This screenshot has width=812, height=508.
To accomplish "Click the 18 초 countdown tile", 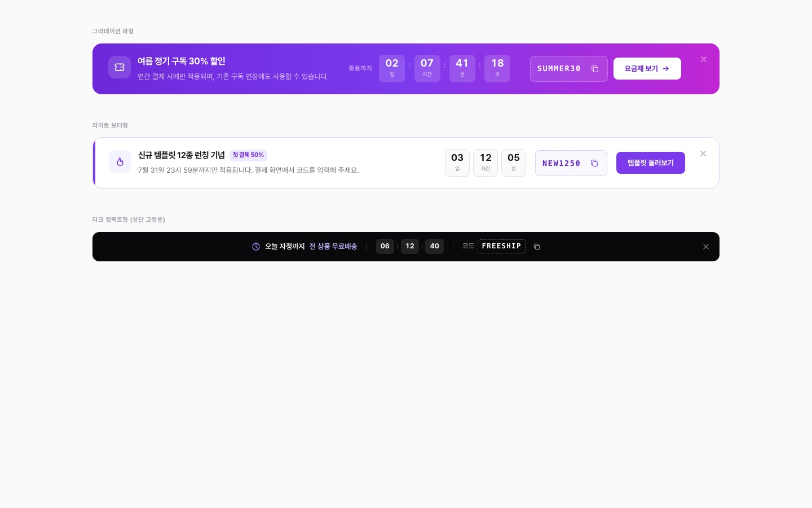I will click(x=497, y=68).
